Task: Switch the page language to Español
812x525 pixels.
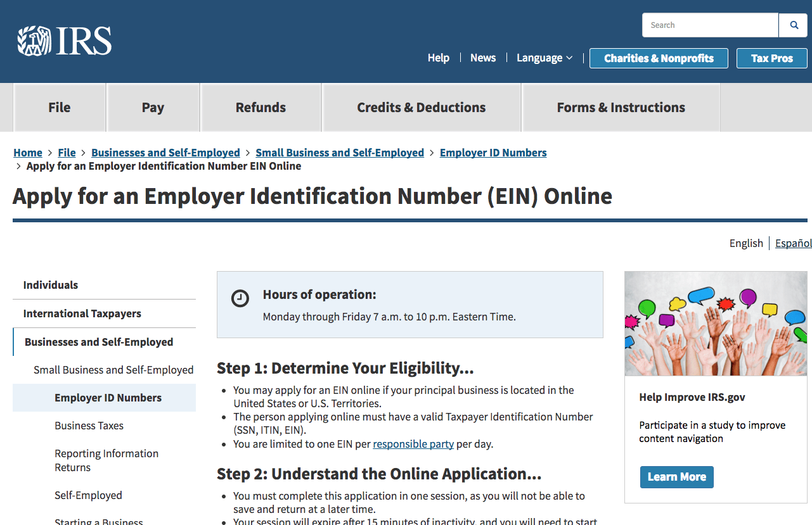Action: click(793, 243)
